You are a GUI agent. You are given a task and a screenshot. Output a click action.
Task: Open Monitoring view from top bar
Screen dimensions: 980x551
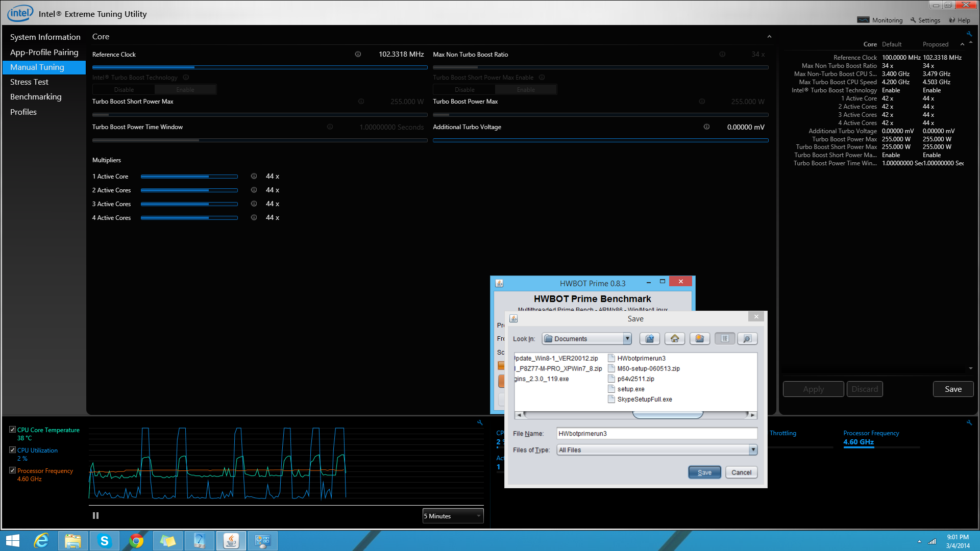[880, 20]
